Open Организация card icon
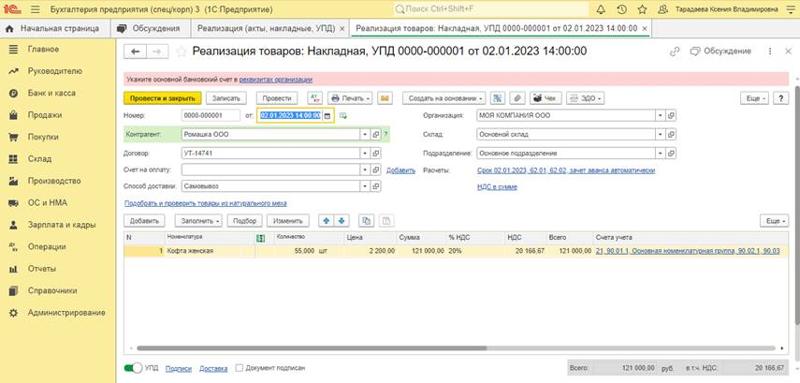The image size is (800, 383). click(671, 116)
